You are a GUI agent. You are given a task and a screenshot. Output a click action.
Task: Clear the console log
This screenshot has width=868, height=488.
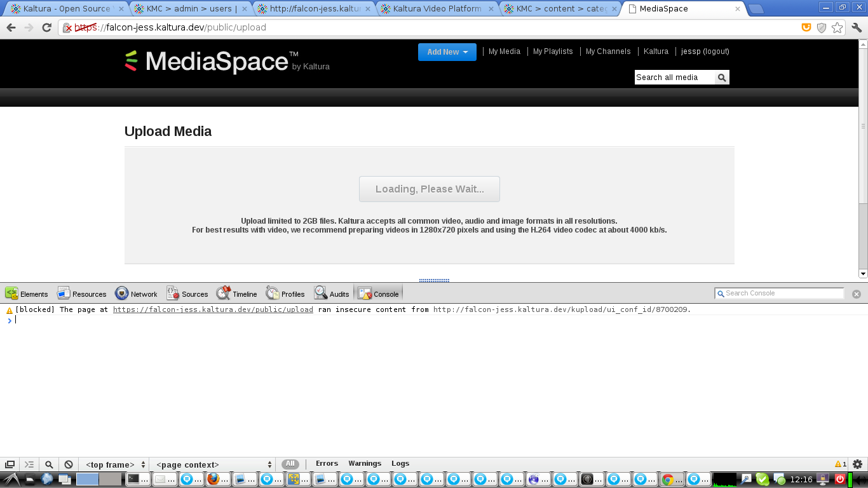(x=69, y=464)
